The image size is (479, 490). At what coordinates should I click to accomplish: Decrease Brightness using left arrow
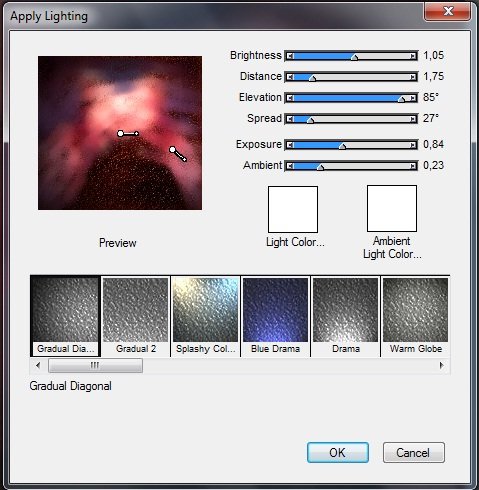(x=290, y=56)
